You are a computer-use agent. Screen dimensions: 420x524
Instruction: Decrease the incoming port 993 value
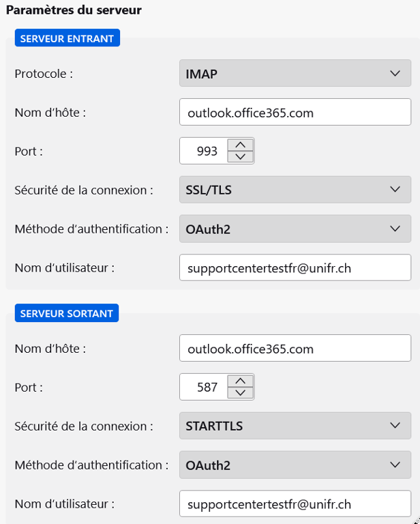point(239,156)
